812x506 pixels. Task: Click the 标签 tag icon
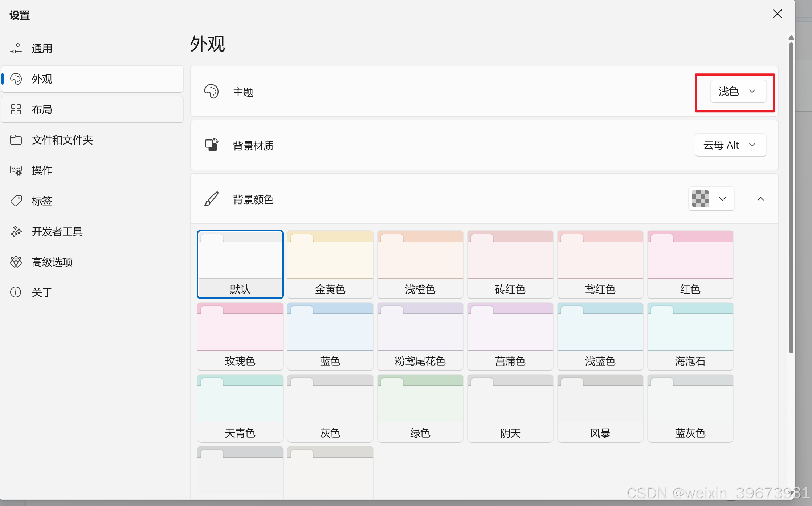[x=16, y=201]
